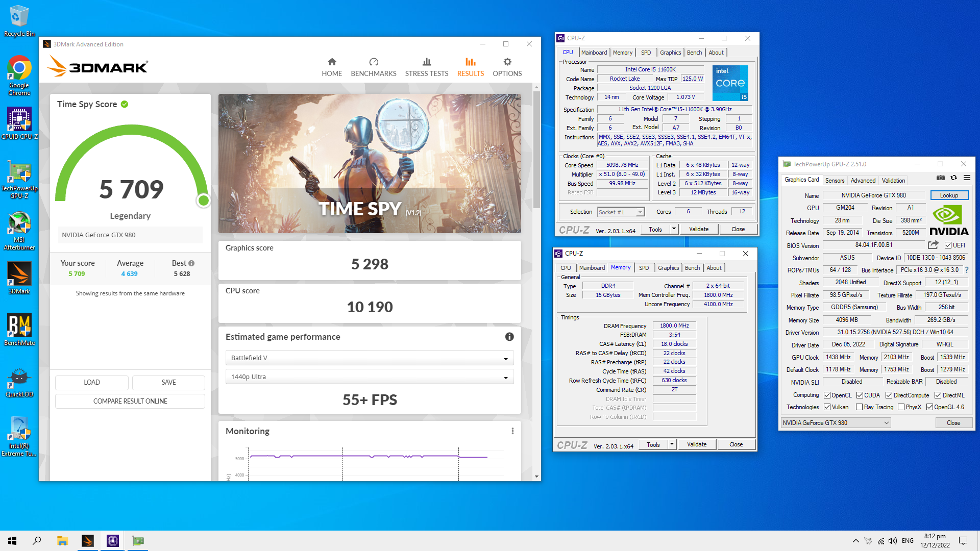Image resolution: width=980 pixels, height=551 pixels.
Task: Click scroll-down arrow in 3DMark
Action: (536, 477)
